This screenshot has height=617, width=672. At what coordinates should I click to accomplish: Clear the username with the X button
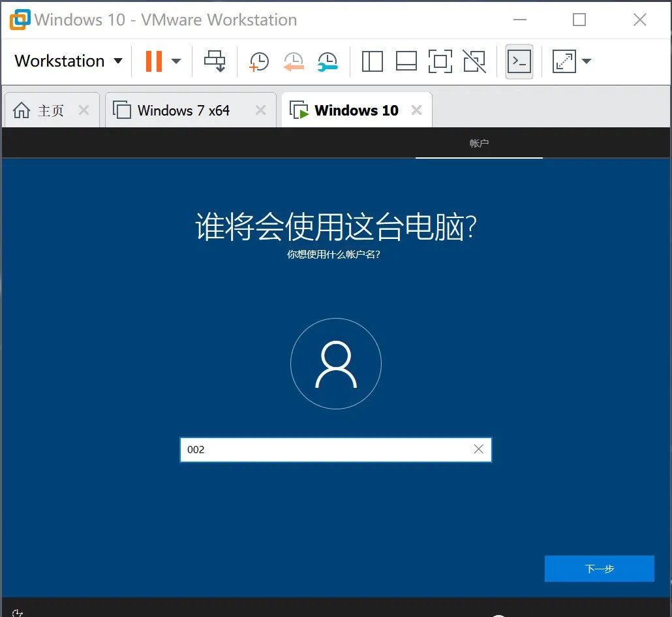(x=478, y=449)
